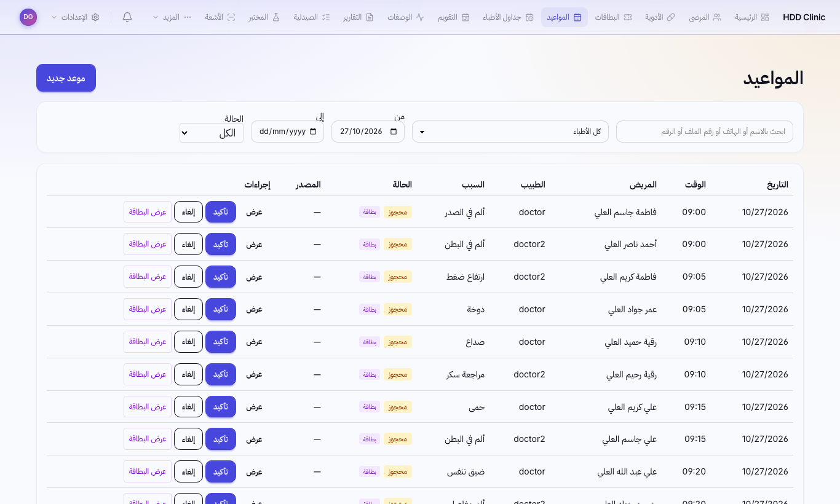
Task: Click عرض for رقية حميد العلي
Action: pos(255,342)
